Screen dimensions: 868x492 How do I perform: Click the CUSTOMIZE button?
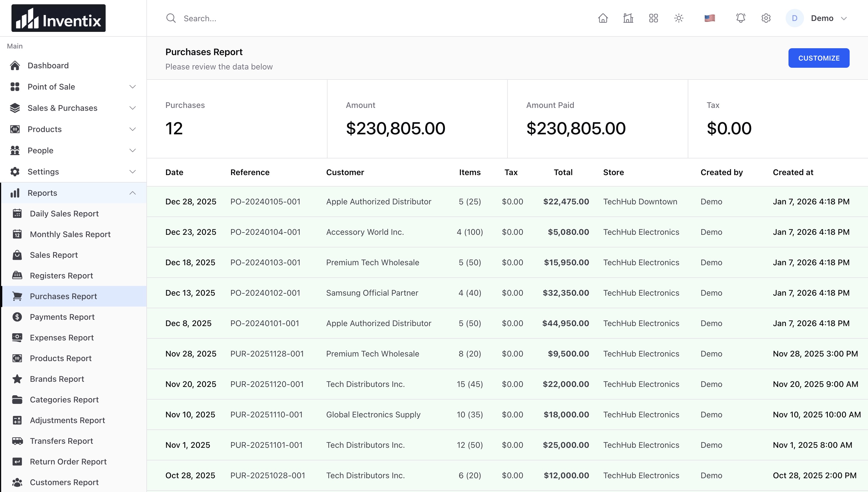click(x=819, y=58)
